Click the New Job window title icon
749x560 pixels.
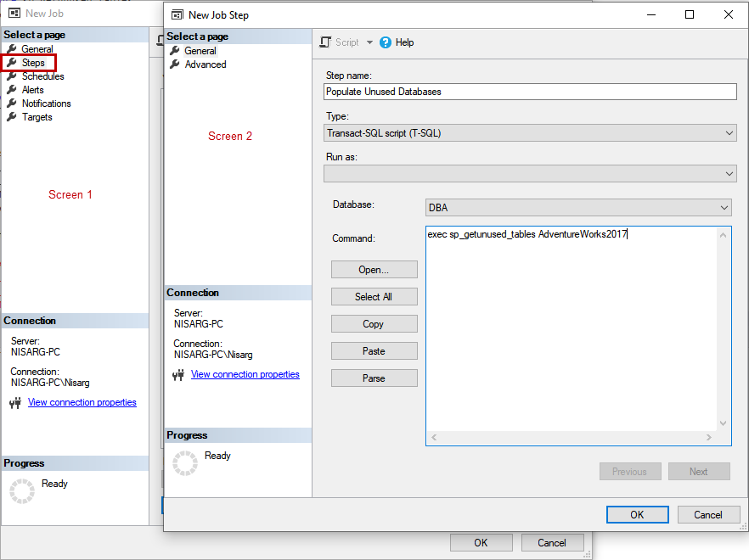click(14, 14)
